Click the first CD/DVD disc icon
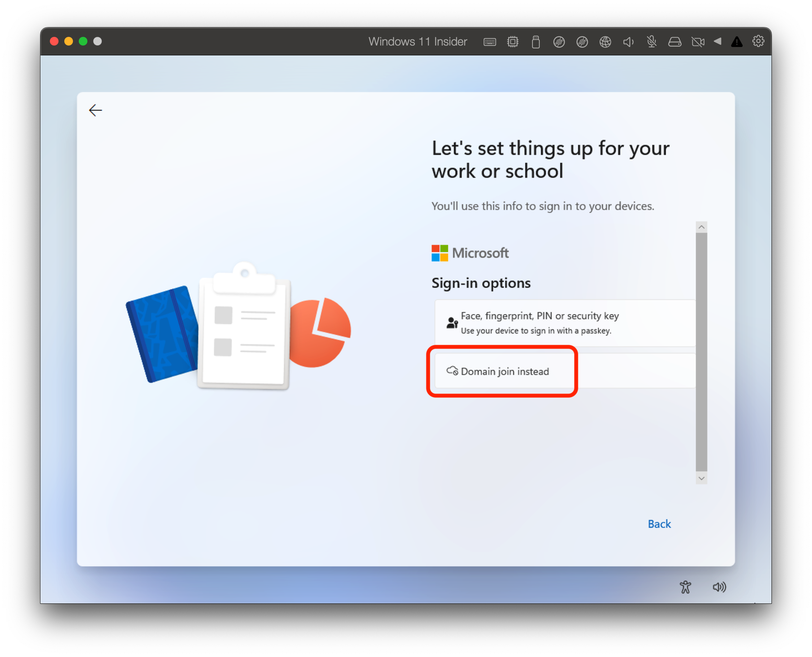The image size is (812, 657). click(x=558, y=42)
